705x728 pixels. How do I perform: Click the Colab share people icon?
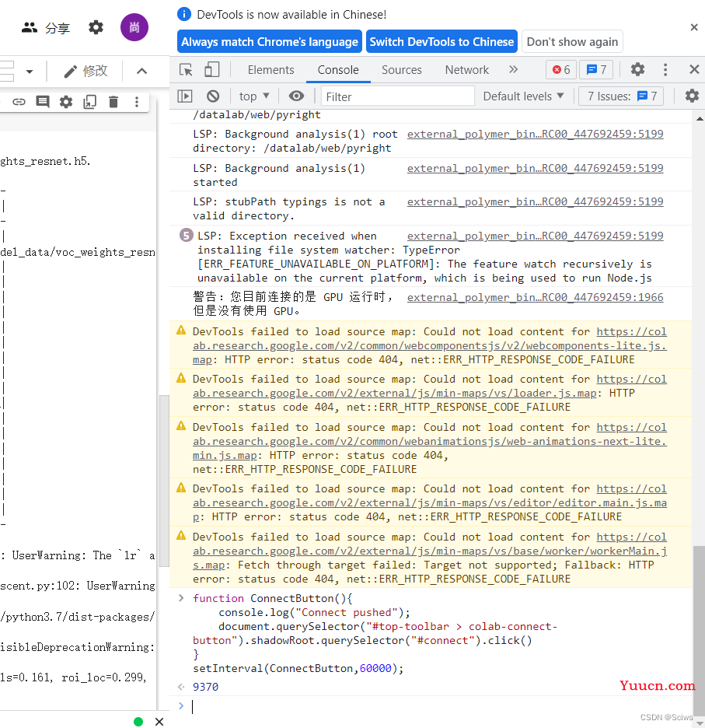tap(30, 28)
